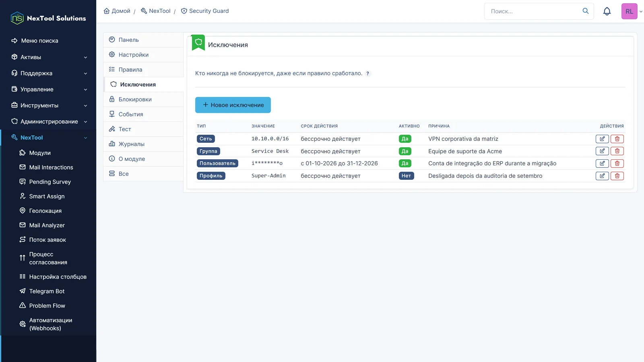Open the Настройки tab
This screenshot has width=644, height=362.
point(143,55)
